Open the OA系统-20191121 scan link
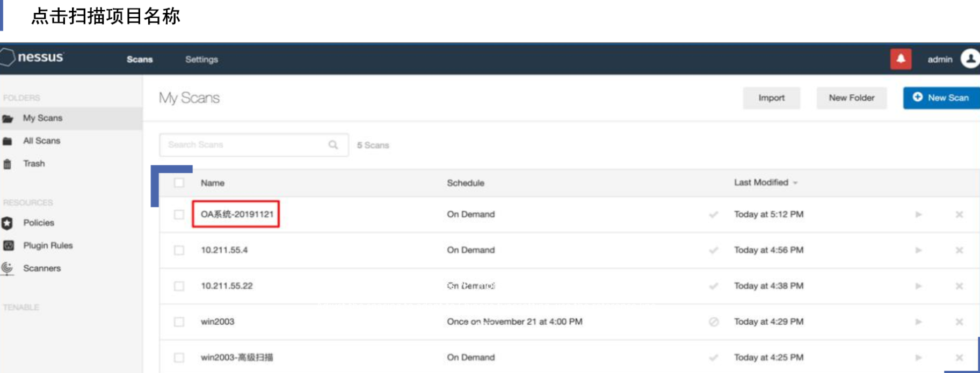Screen dimensions: 980x373 click(x=237, y=214)
